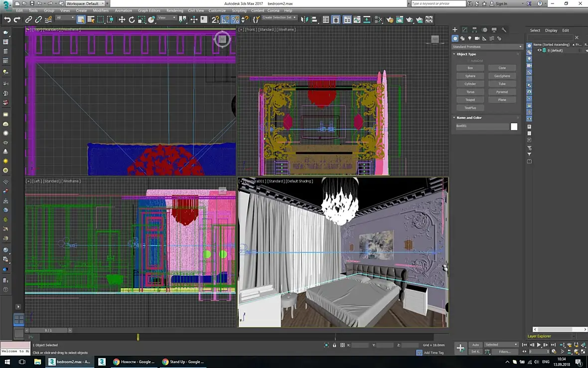
Task: Open the Utilities wrench panel
Action: 504,30
